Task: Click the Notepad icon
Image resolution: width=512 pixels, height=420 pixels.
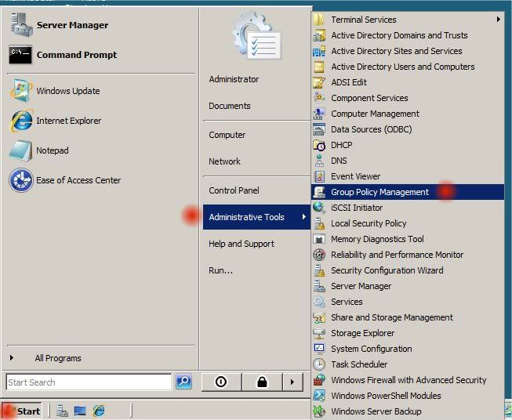Action: click(x=20, y=150)
